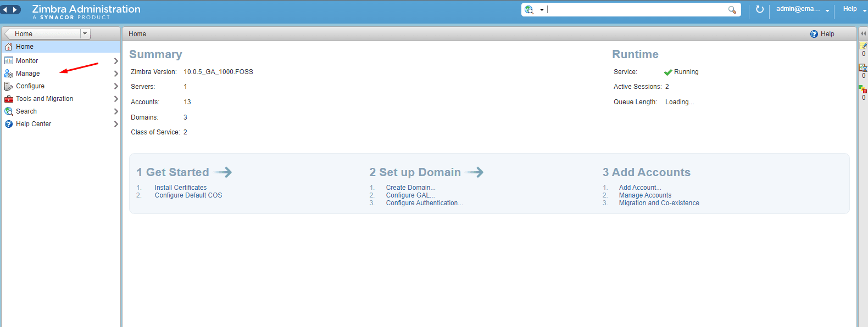868x327 pixels.
Task: Expand the Tools and Migration chevron
Action: (116, 99)
